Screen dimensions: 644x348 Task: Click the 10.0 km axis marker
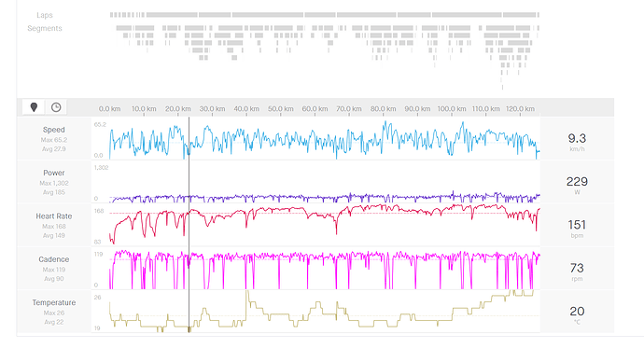click(x=144, y=109)
